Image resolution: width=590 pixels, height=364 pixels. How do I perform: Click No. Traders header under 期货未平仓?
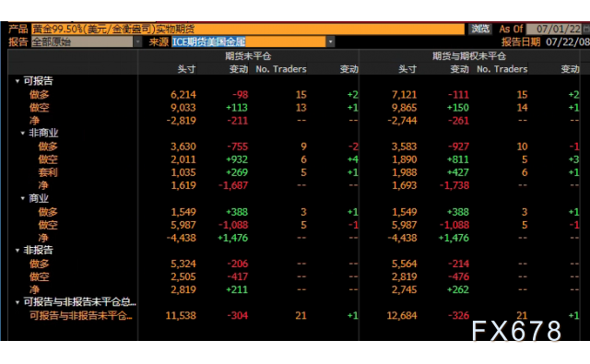pyautogui.click(x=280, y=69)
